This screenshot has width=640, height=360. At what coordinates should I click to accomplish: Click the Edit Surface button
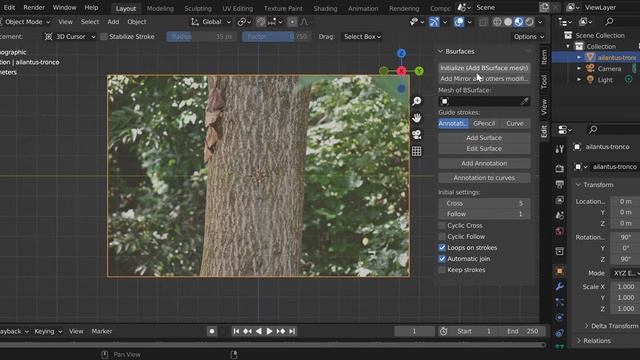coord(484,149)
